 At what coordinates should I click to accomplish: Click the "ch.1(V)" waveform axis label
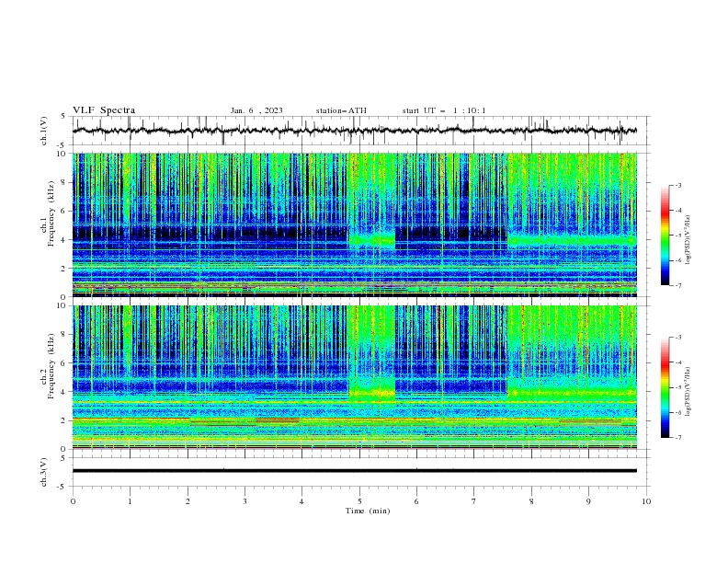(44, 131)
